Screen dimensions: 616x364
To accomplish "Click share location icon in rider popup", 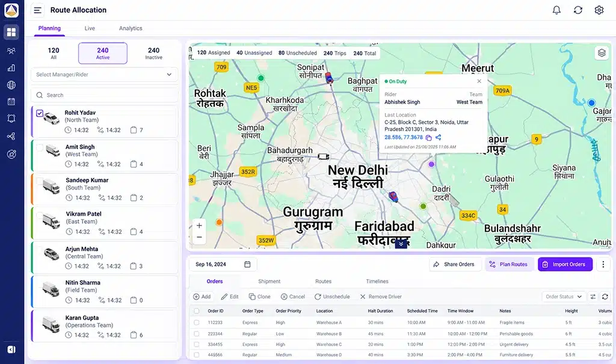I will [439, 137].
